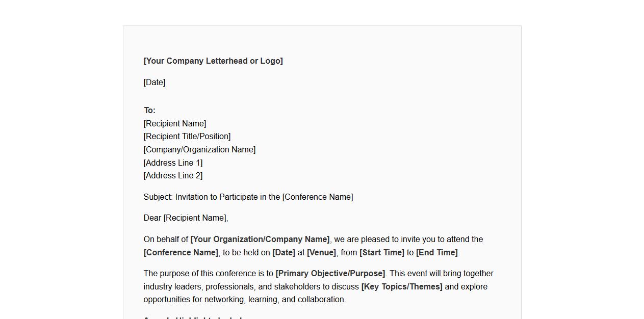
Task: Click the bold [Your Organization/Company Name] placeholder
Action: (260, 240)
